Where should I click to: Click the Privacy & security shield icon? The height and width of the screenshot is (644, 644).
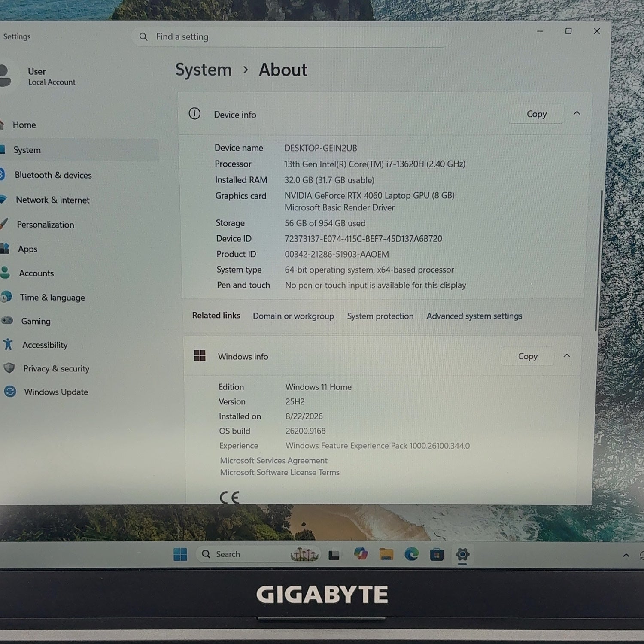(9, 368)
